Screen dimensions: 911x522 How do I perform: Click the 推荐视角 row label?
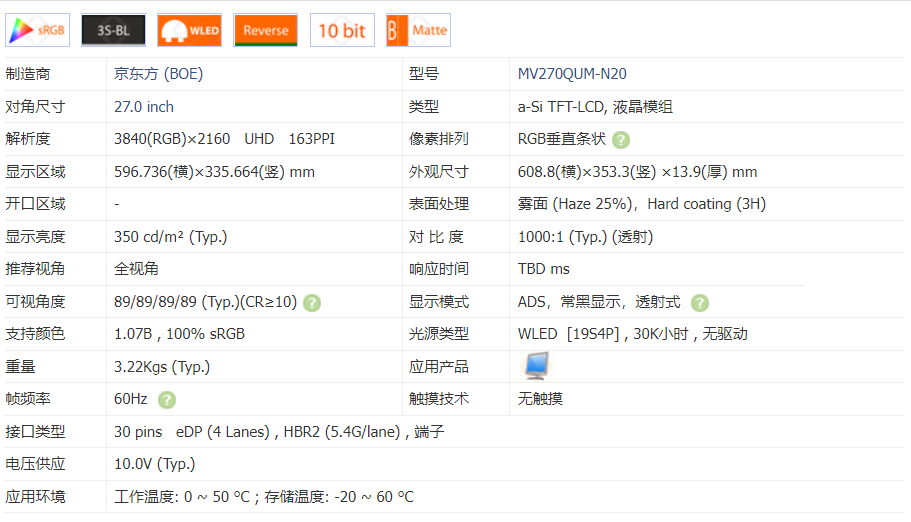(x=35, y=269)
